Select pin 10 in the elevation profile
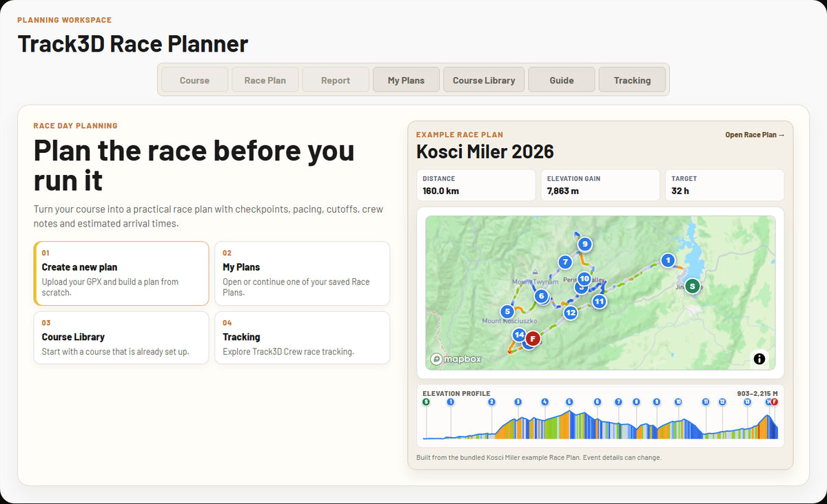 coord(678,401)
